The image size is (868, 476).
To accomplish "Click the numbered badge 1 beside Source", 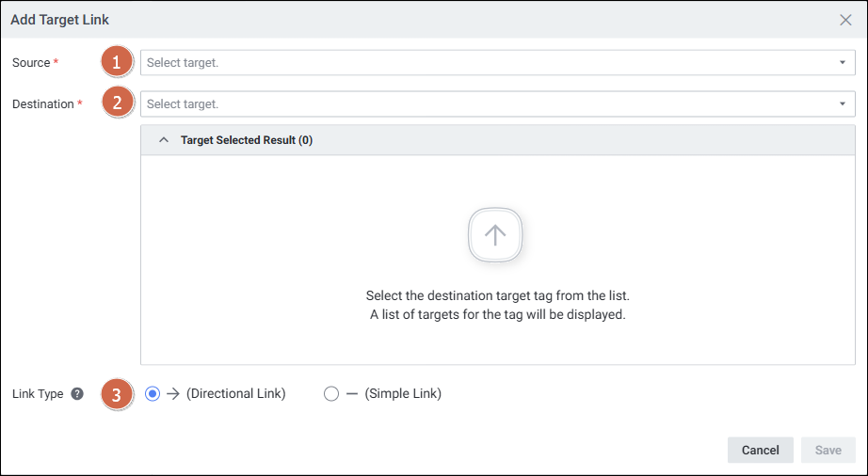I will pos(117,63).
